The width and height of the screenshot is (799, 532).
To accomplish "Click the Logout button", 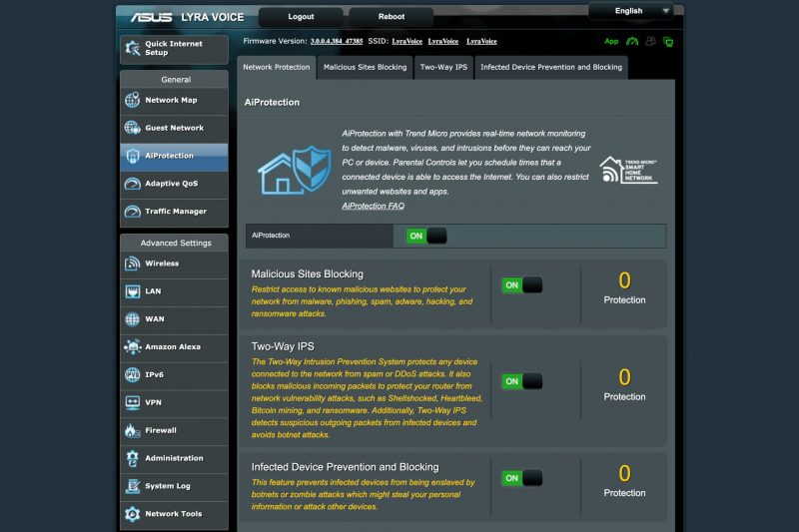I will [x=301, y=17].
